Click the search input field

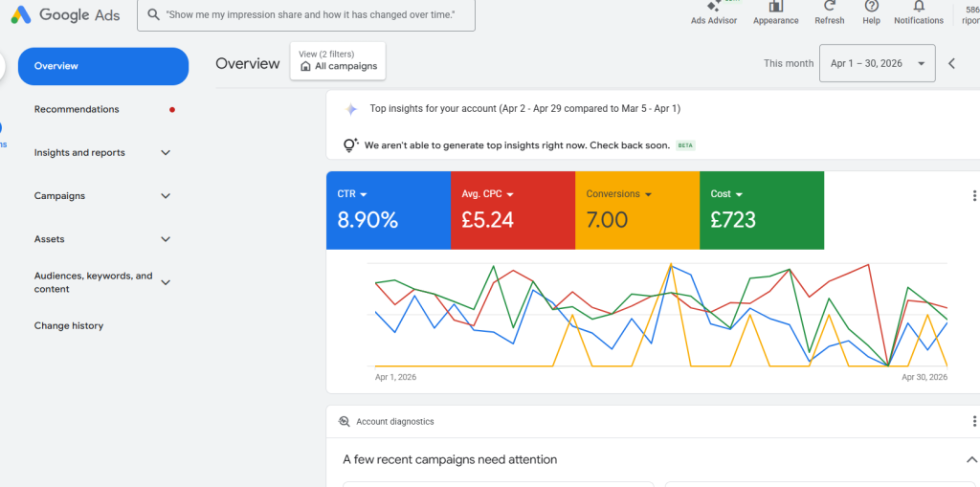coord(306,15)
